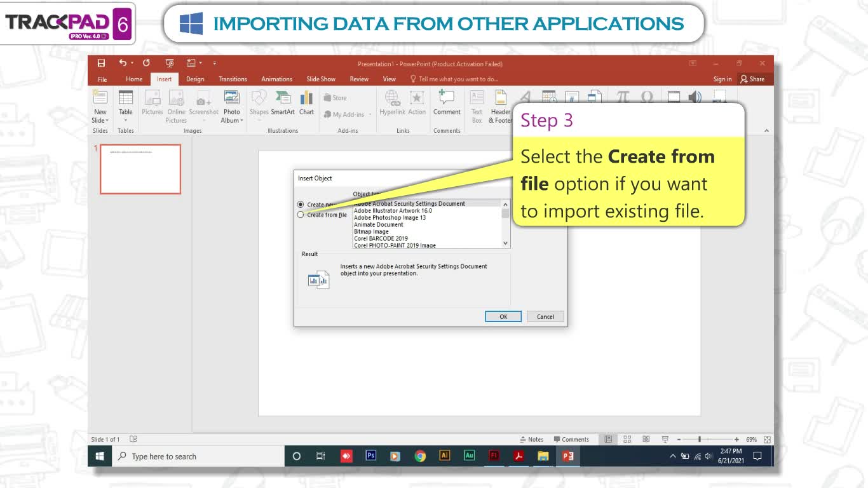The width and height of the screenshot is (868, 488).
Task: Click the Tell me what you want search box
Action: [454, 79]
